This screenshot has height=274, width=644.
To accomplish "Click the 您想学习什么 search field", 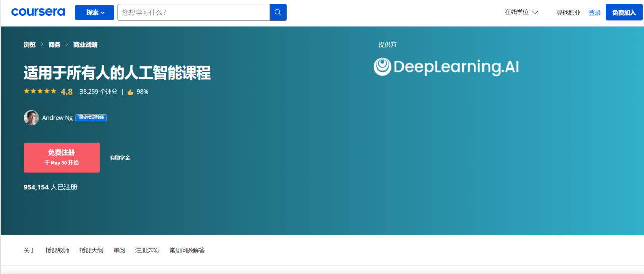I will click(x=194, y=12).
